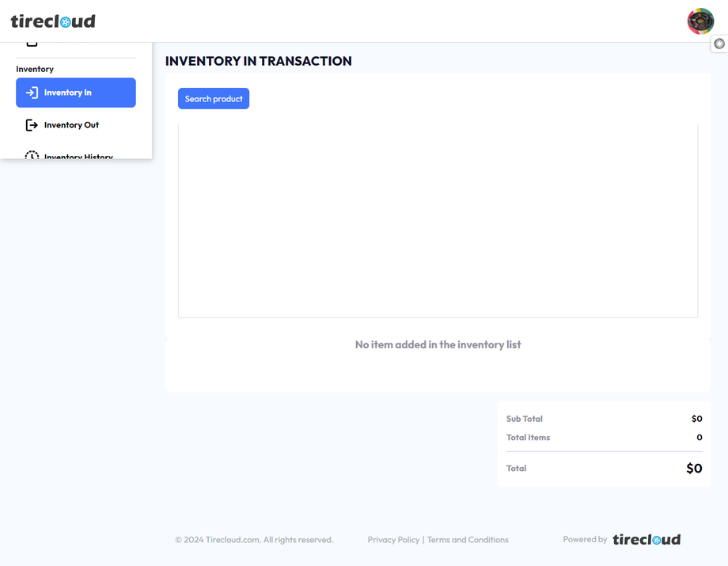
Task: Click the Tirecloud.com copyright text
Action: [254, 540]
